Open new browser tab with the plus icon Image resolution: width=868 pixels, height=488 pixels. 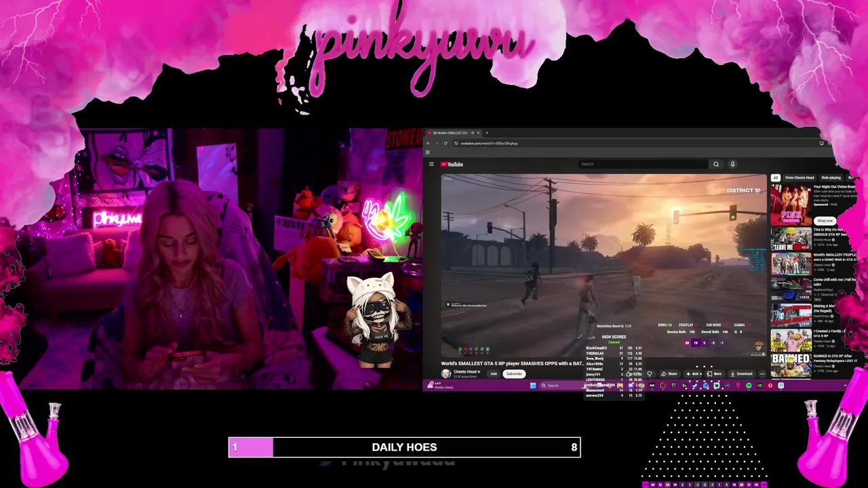[487, 133]
